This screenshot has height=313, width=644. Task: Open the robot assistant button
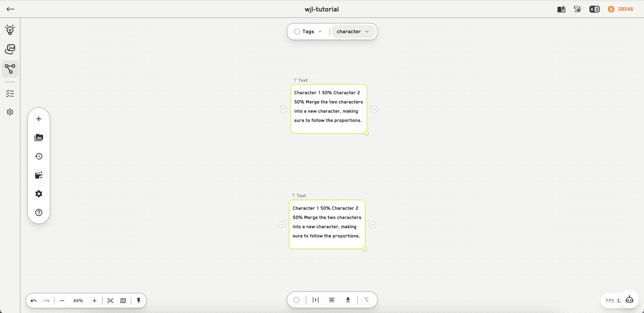(x=630, y=299)
